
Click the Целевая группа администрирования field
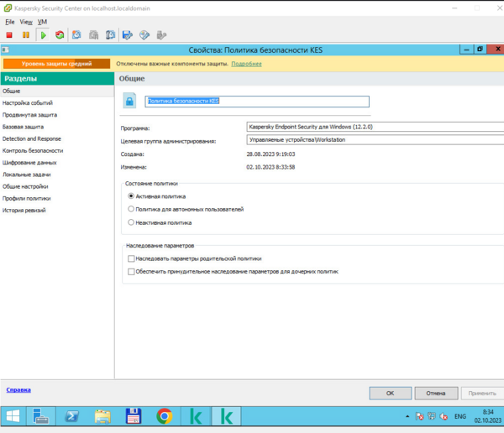pyautogui.click(x=375, y=140)
